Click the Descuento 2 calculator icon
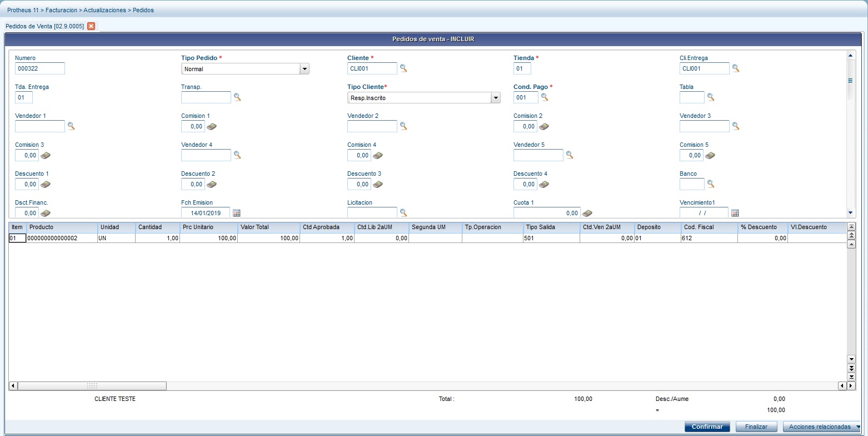 point(212,184)
